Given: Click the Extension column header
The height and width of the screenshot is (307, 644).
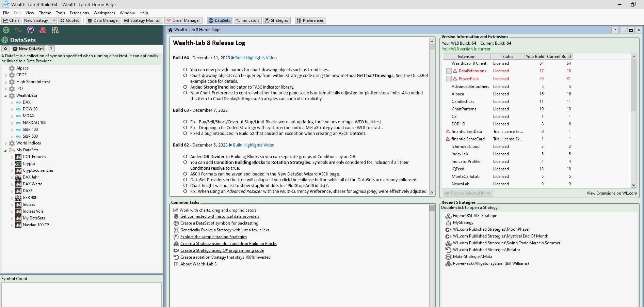Looking at the screenshot, I should (467, 57).
